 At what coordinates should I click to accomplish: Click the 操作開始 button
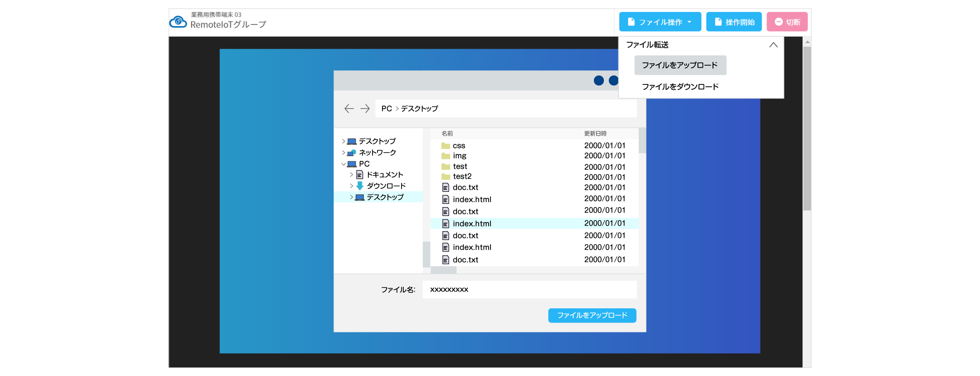click(x=734, y=22)
